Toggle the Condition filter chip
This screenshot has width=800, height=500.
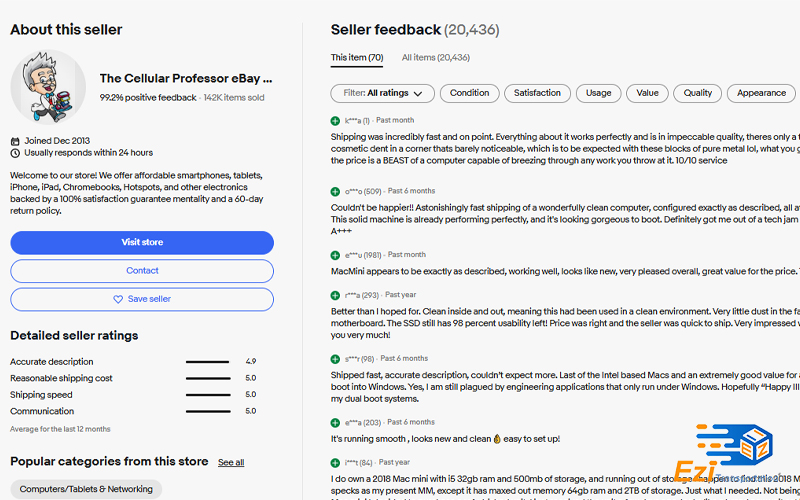pos(469,93)
